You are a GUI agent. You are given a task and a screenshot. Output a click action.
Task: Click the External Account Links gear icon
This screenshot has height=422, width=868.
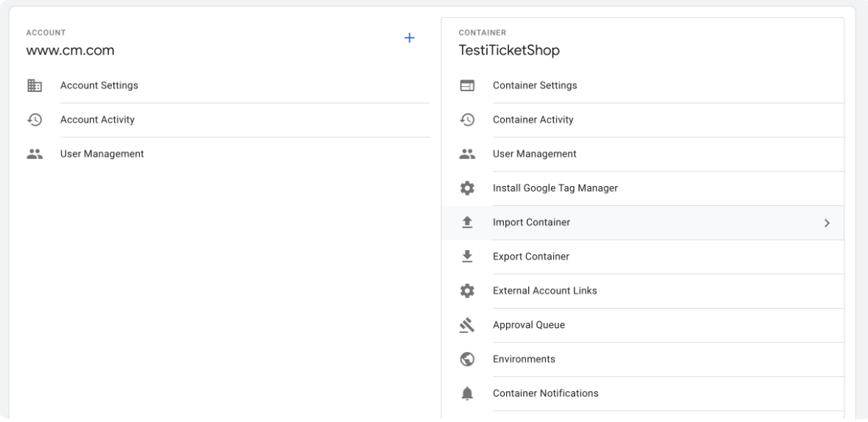coord(466,290)
